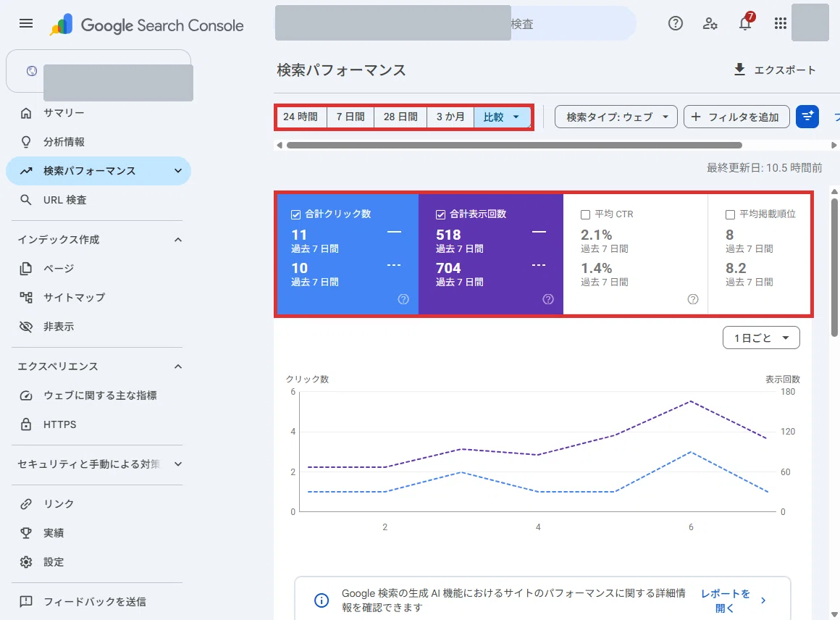
Task: Click the account avatar at top right
Action: point(810,22)
